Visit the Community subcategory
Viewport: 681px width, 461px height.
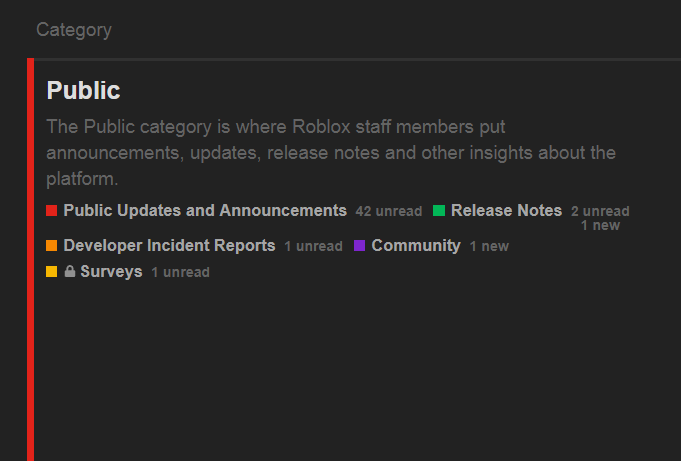pos(416,246)
